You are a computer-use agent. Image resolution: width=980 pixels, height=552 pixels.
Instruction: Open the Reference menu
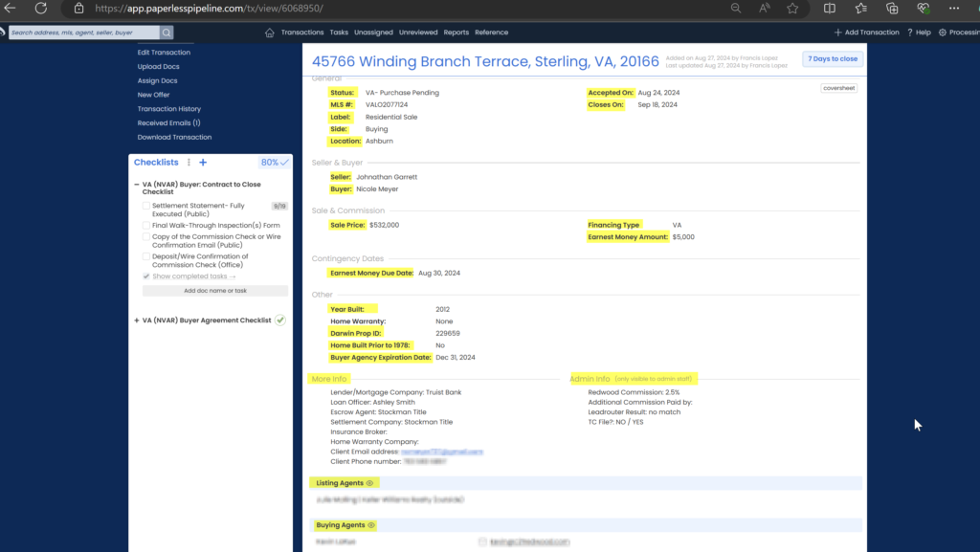click(x=491, y=33)
